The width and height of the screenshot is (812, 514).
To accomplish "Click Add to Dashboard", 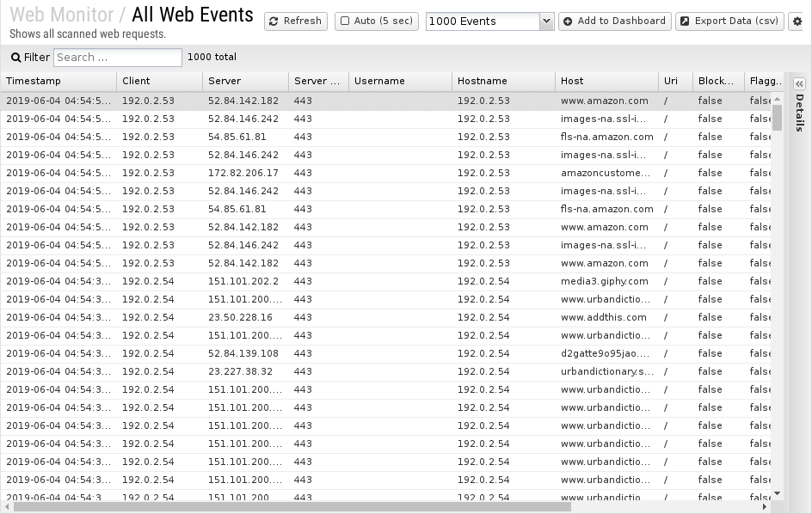I will [x=615, y=21].
